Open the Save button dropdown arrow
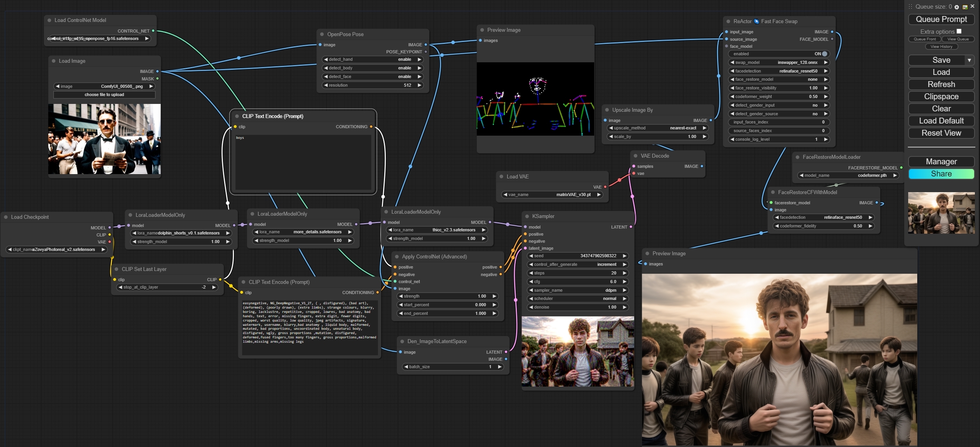This screenshot has height=447, width=980. point(969,60)
